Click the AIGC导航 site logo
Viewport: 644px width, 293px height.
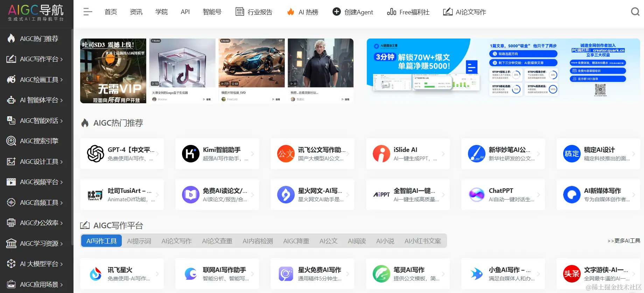point(36,13)
